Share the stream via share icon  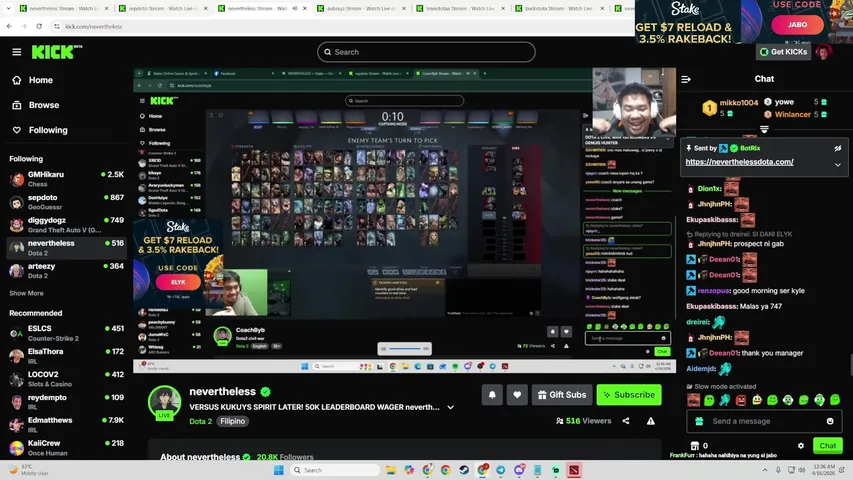click(626, 421)
